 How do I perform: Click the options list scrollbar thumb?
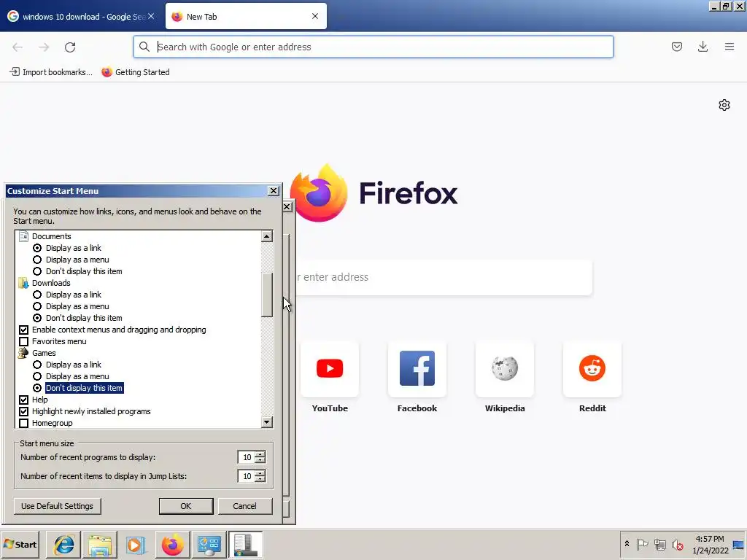tap(267, 295)
